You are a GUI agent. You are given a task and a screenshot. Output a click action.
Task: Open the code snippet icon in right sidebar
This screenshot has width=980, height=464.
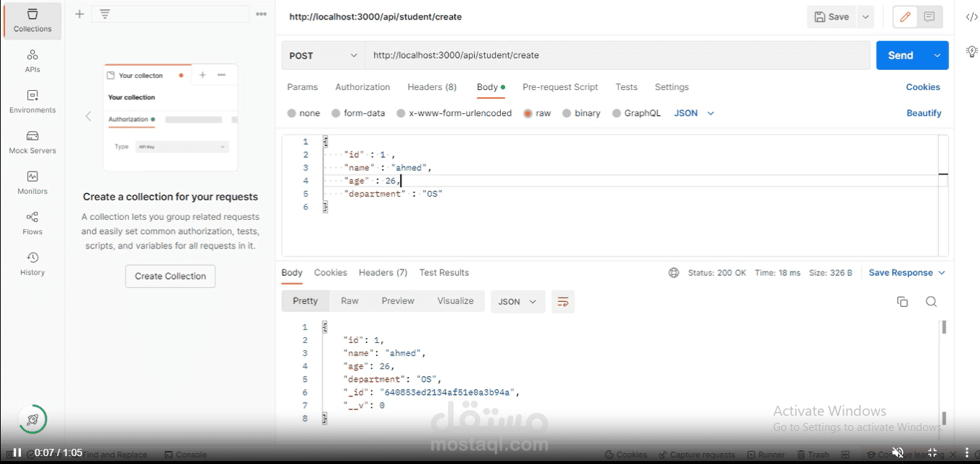tap(971, 17)
